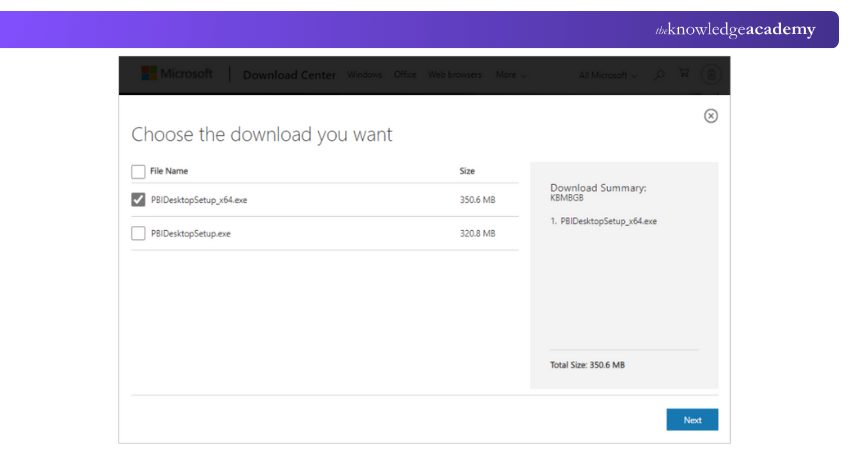Expand the All Microsoft dropdown
The width and height of the screenshot is (850, 450).
coord(608,75)
